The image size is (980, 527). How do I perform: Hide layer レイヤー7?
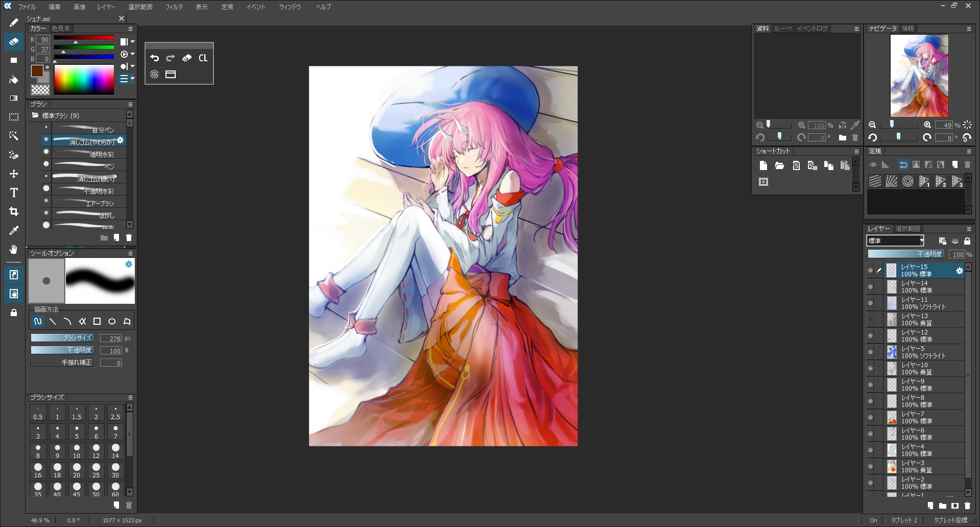[870, 418]
